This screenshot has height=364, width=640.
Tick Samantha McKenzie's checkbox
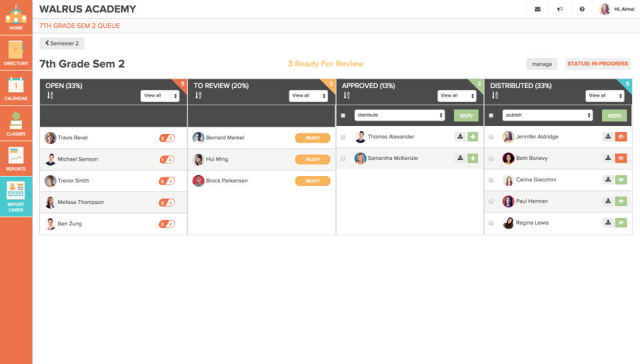[x=343, y=158]
